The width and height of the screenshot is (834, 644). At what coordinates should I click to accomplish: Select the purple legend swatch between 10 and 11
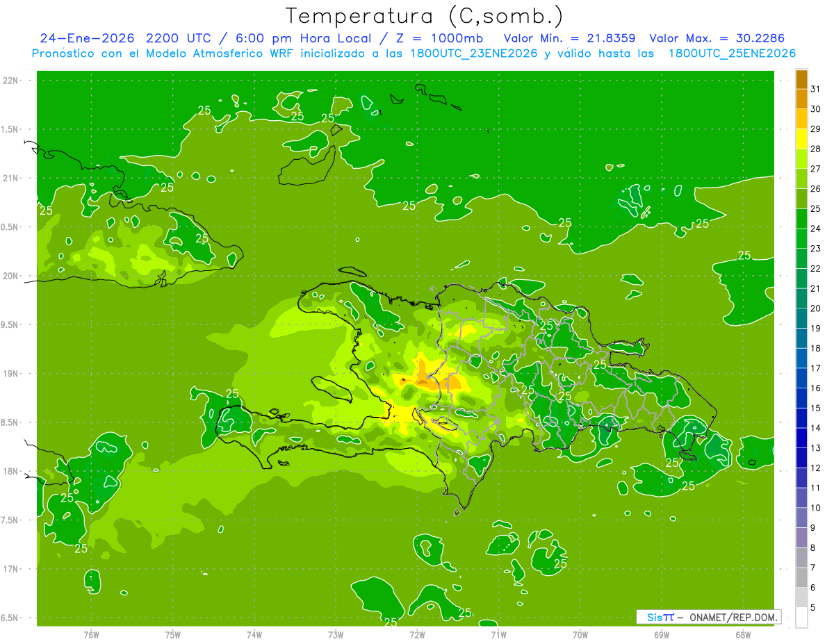801,497
